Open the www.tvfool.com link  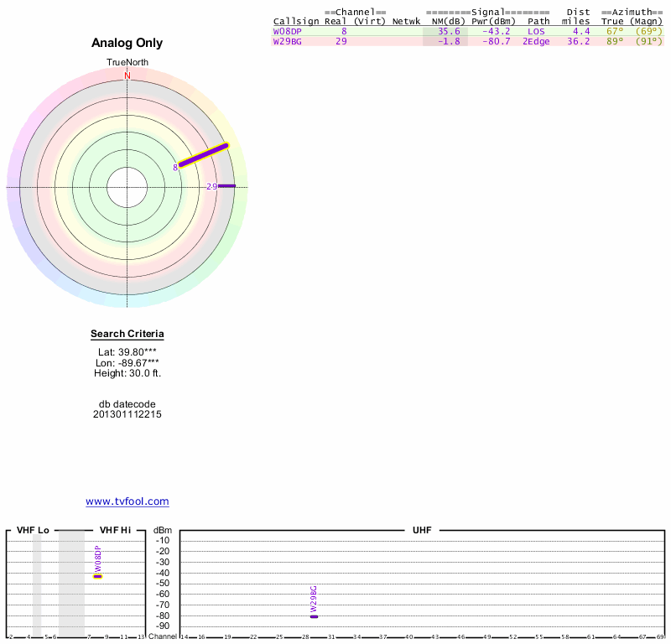point(127,501)
